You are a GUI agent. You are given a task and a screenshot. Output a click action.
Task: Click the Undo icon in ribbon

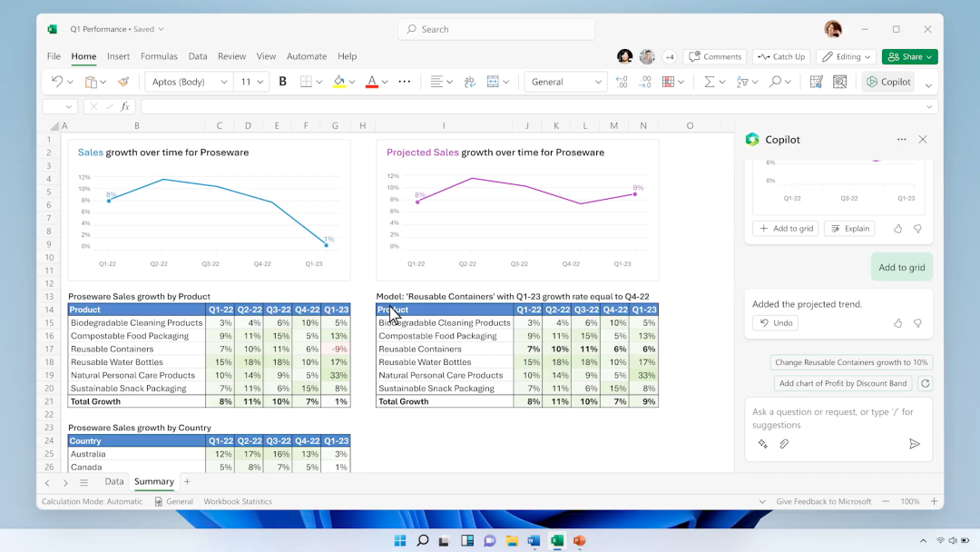57,82
